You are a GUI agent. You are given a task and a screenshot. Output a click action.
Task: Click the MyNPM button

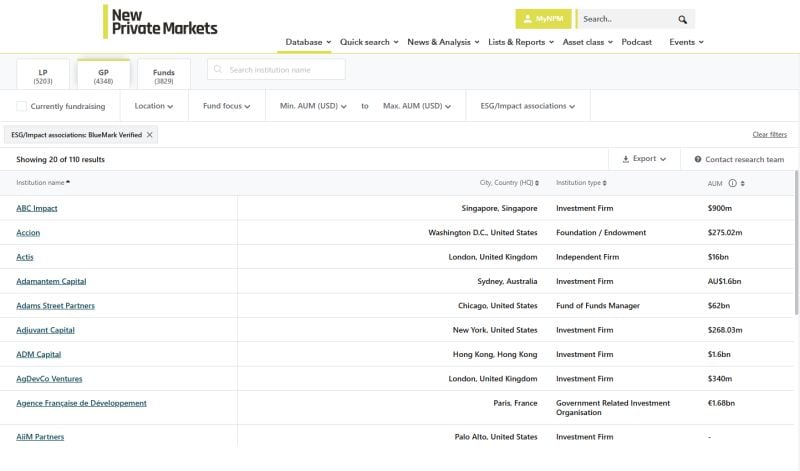[543, 19]
